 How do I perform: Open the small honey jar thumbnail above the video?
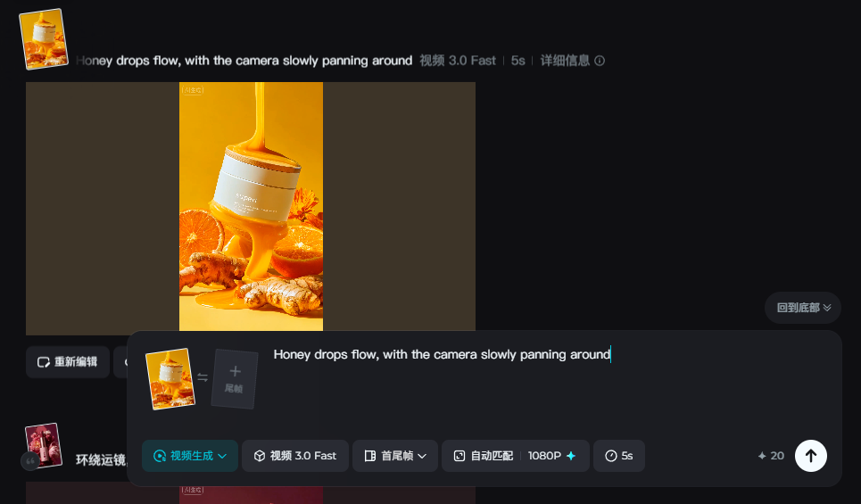pos(44,39)
